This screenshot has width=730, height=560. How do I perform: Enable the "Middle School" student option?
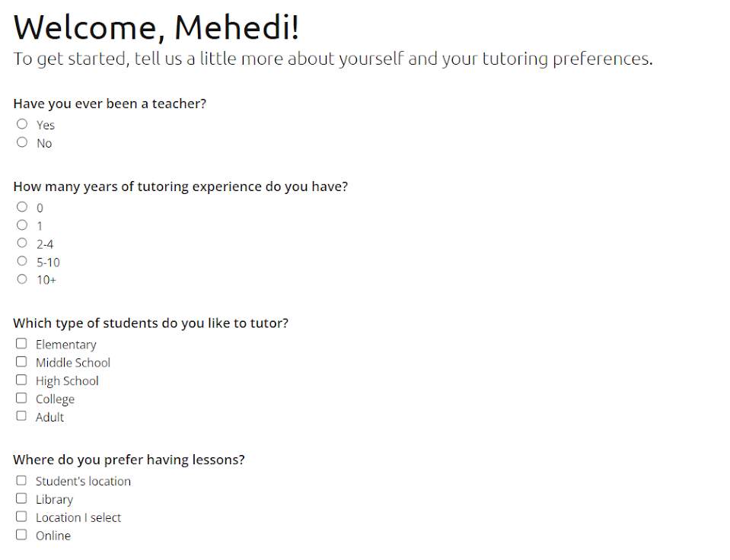tap(21, 361)
